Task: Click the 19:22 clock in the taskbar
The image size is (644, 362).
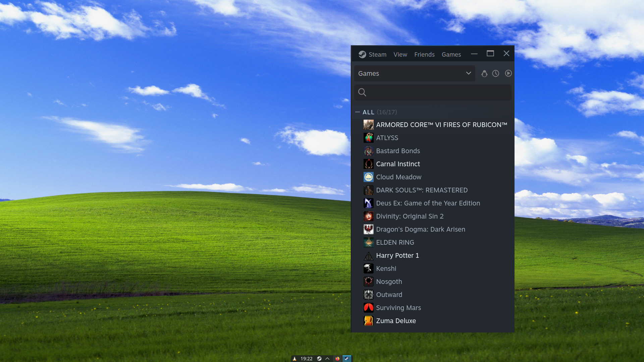Action: click(306, 359)
